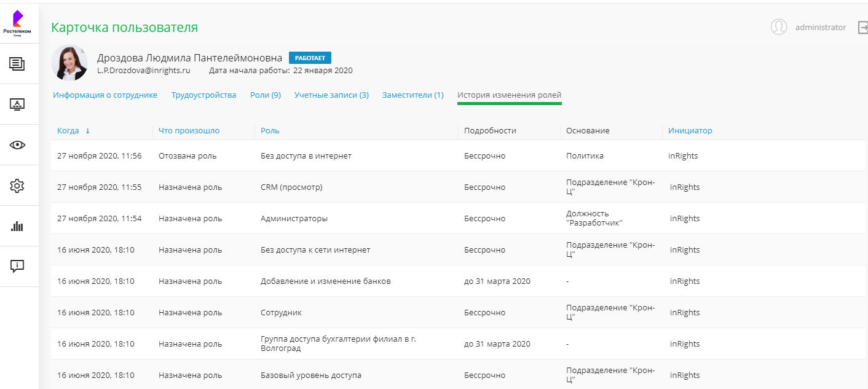868x389 pixels.
Task: Click the РАБОТАЕТ status badge
Action: [x=310, y=58]
